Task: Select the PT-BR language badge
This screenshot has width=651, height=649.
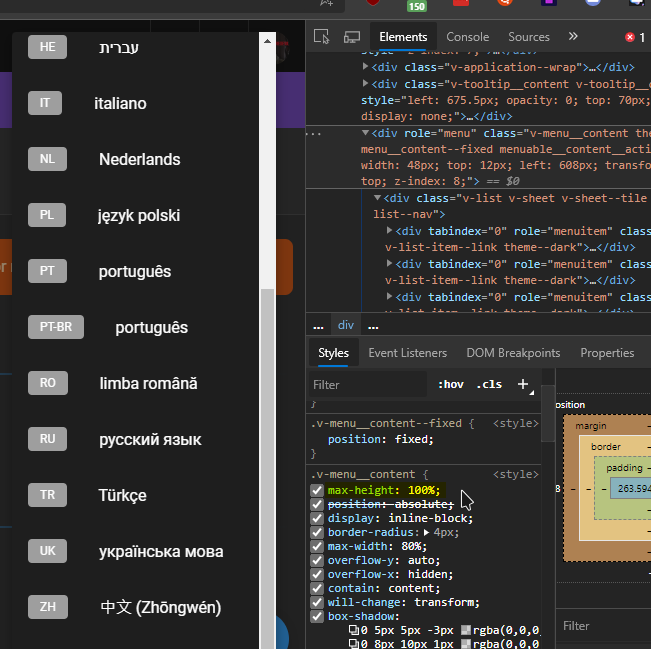Action: (x=56, y=327)
